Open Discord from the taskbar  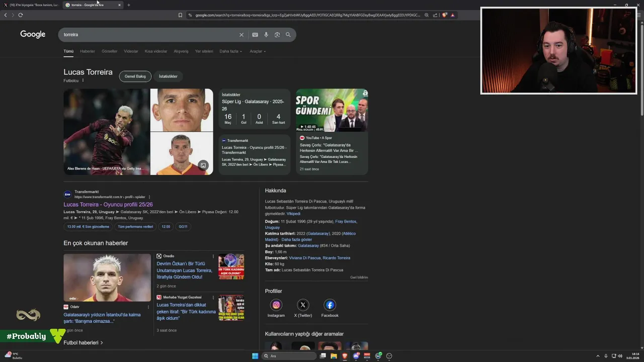pos(356,356)
